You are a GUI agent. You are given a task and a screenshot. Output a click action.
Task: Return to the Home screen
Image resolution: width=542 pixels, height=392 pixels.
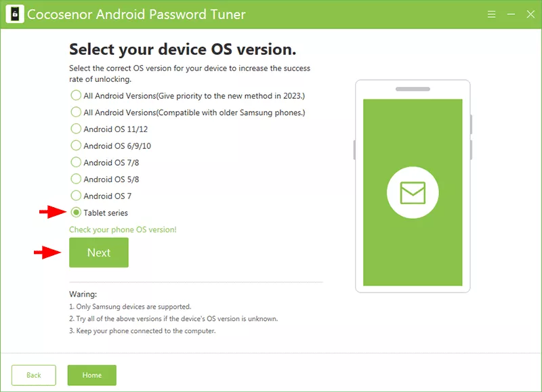(92, 375)
